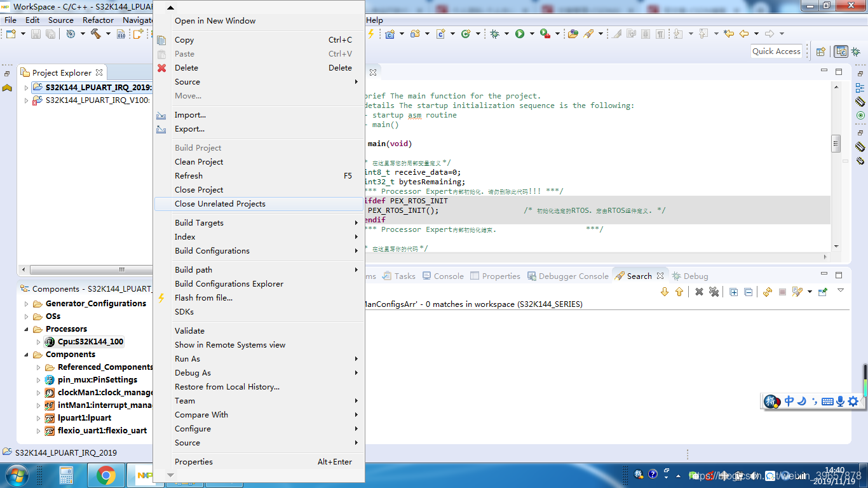Image resolution: width=868 pixels, height=488 pixels.
Task: Select Delete from the context menu
Action: click(259, 68)
